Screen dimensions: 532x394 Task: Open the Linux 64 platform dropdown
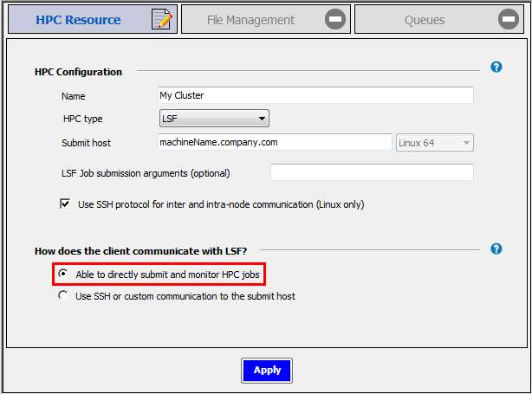coord(435,143)
